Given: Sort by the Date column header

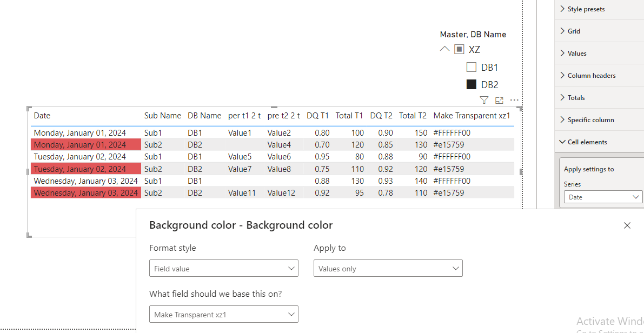Looking at the screenshot, I should (x=42, y=116).
